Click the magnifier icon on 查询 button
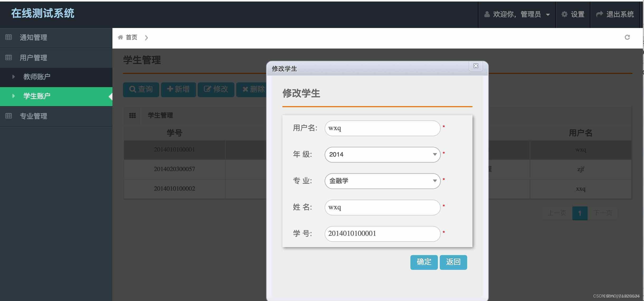 coord(132,89)
